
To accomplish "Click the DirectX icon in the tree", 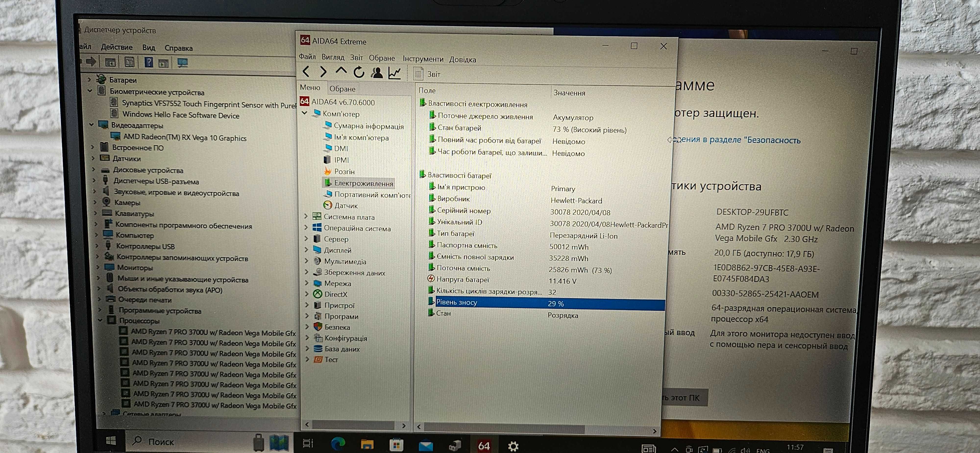I will click(317, 294).
